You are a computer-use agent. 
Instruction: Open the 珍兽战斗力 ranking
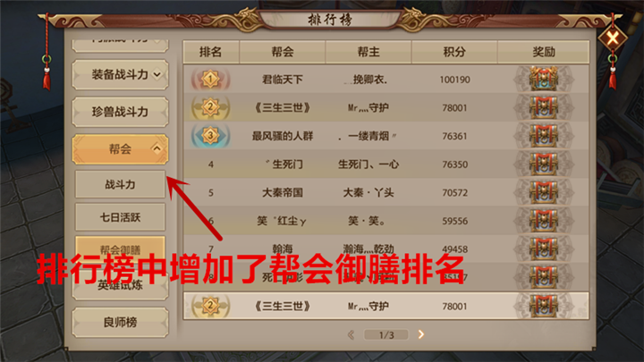[120, 112]
